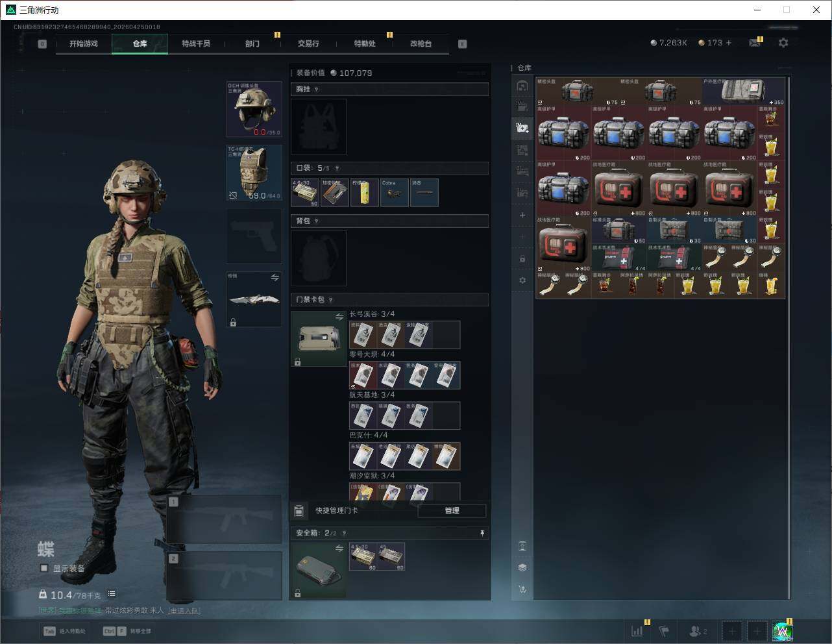This screenshot has height=644, width=832.
Task: Select the 户外医疗箱 item in stash
Action: tap(744, 92)
